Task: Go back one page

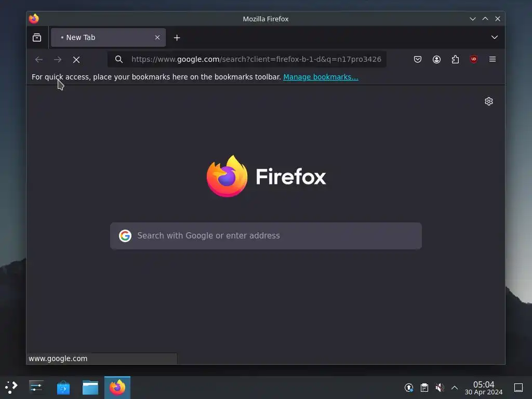Action: (x=39, y=60)
